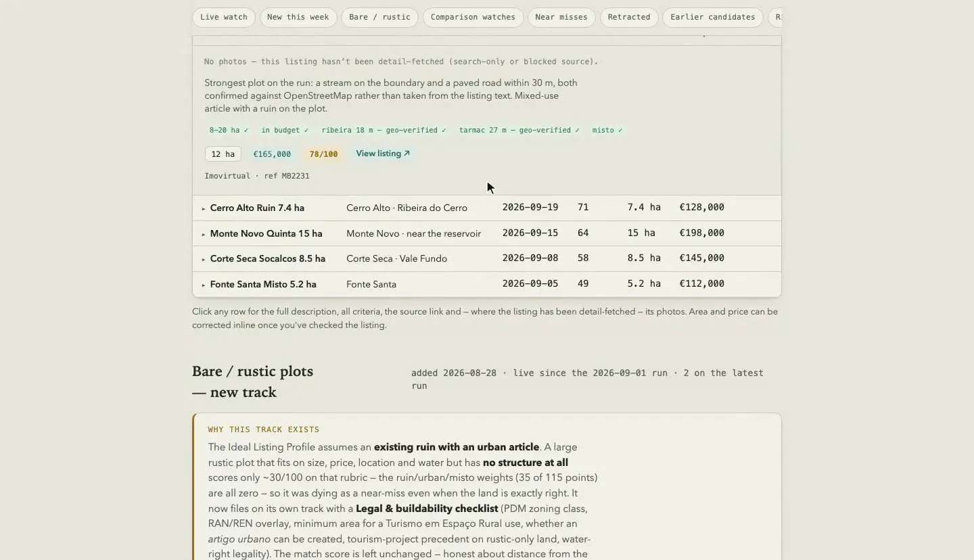The image size is (974, 560).
Task: Click the €198,000 price cell
Action: click(701, 233)
